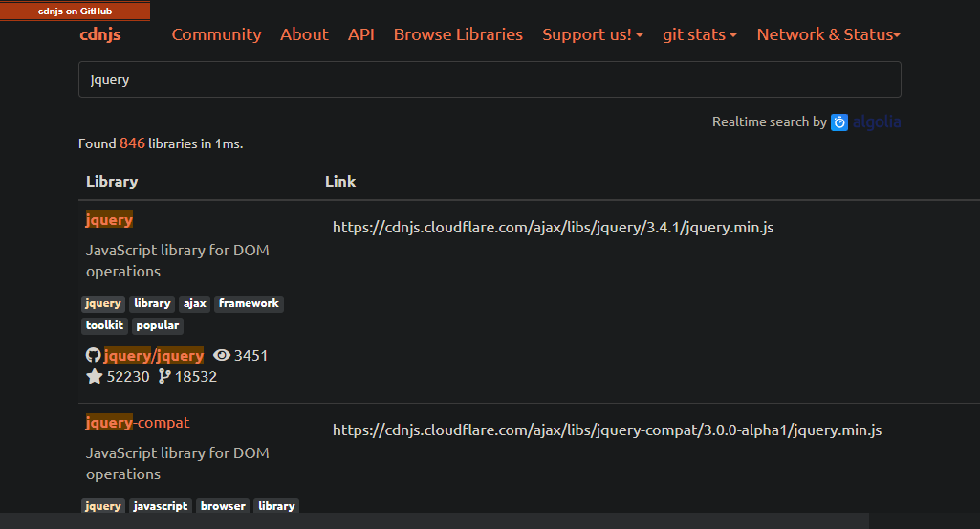Image resolution: width=980 pixels, height=529 pixels.
Task: Click the 846 results count
Action: pos(132,143)
